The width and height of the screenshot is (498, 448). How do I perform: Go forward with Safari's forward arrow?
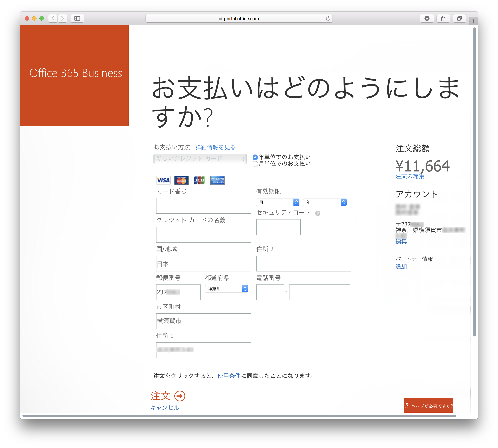62,18
